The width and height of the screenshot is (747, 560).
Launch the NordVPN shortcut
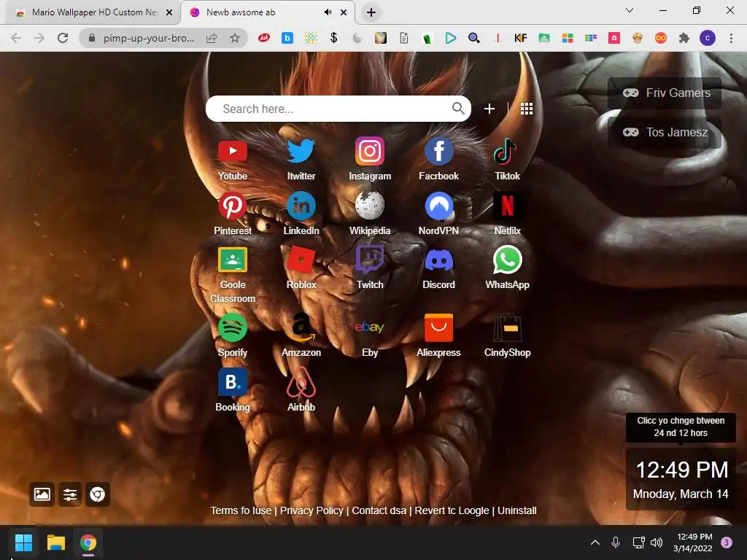[438, 206]
